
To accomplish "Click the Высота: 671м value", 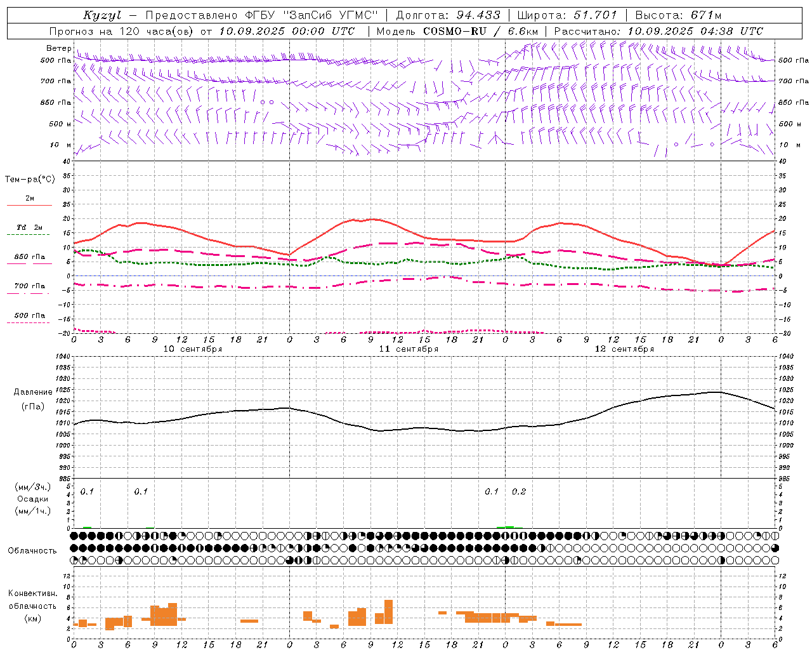I will coord(678,15).
